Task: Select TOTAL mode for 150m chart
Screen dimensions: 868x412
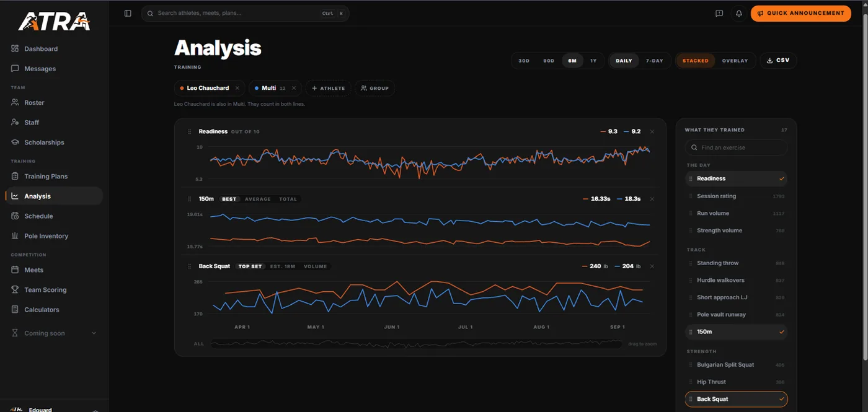Action: [288, 199]
